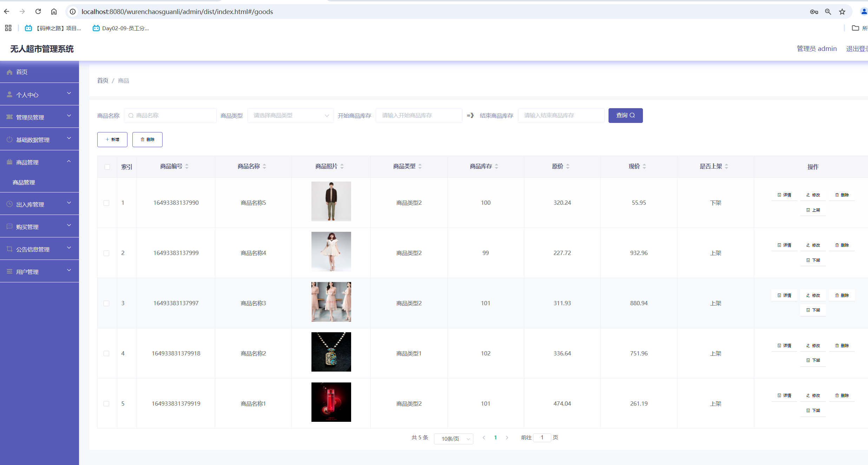
Task: Click next page arrow in pagination
Action: [507, 438]
